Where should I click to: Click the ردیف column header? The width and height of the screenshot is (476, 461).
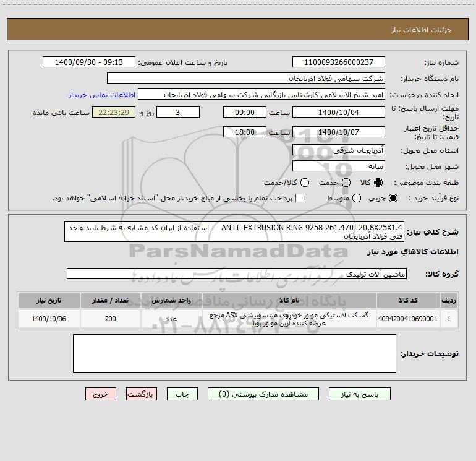point(449,300)
